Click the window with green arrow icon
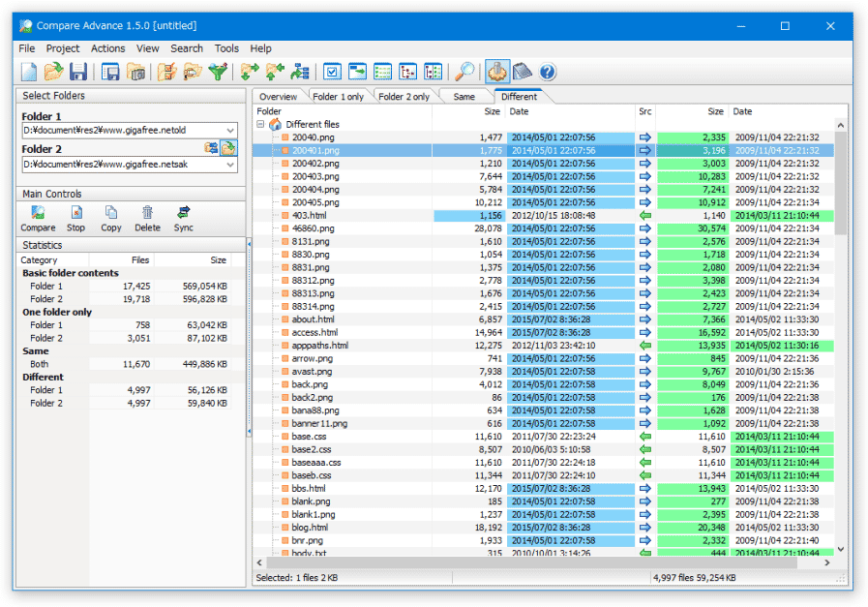Screen dimensions: 868x607 click(x=357, y=72)
